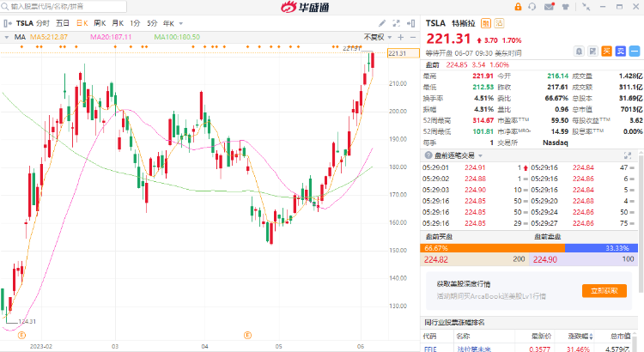Open the mail messages icon
Screen dimensions: 644x352
(550, 7)
